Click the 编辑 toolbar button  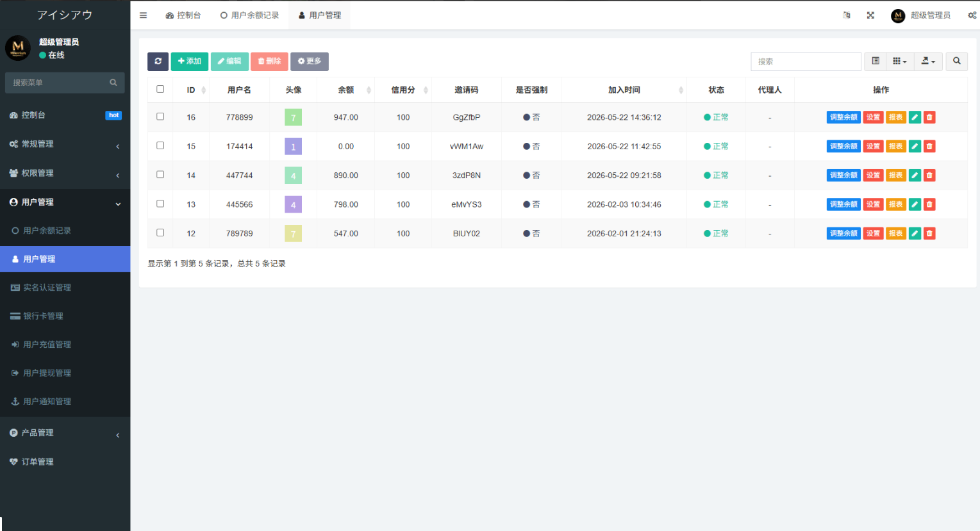tap(229, 61)
